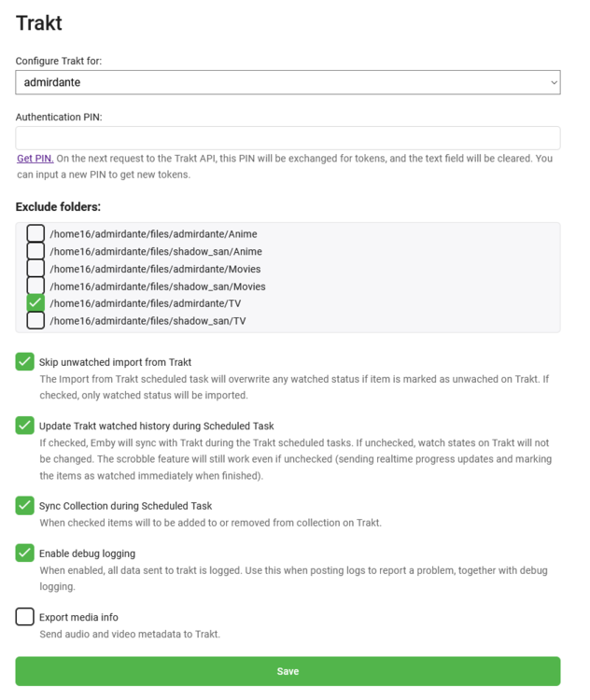Uncheck Sync Collection during Scheduled Task

pyautogui.click(x=25, y=505)
